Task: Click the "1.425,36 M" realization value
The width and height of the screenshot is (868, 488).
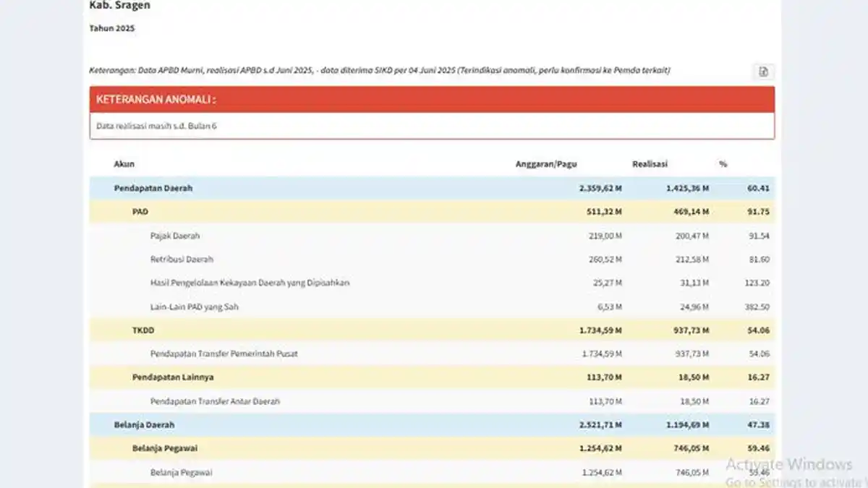Action: pos(687,189)
